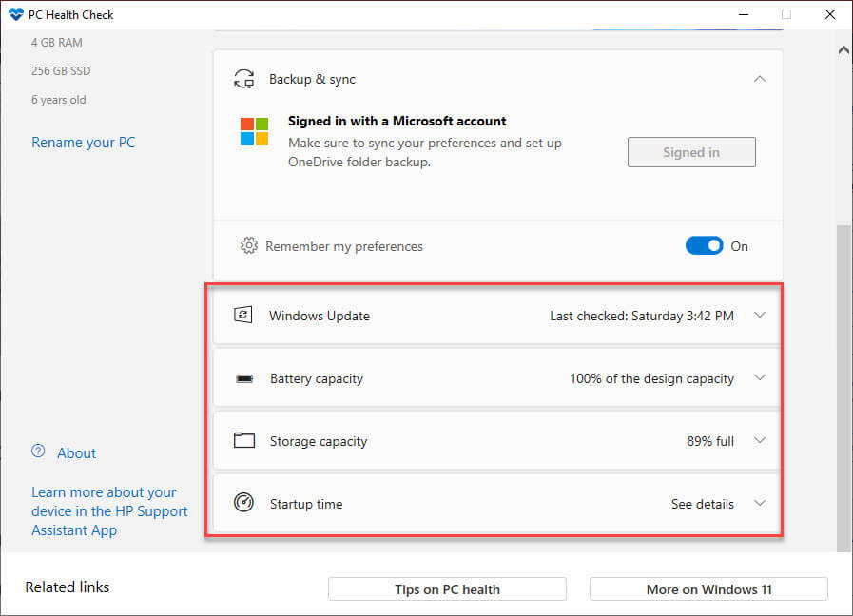The width and height of the screenshot is (853, 616).
Task: Click the Battery capacity icon
Action: click(x=244, y=378)
